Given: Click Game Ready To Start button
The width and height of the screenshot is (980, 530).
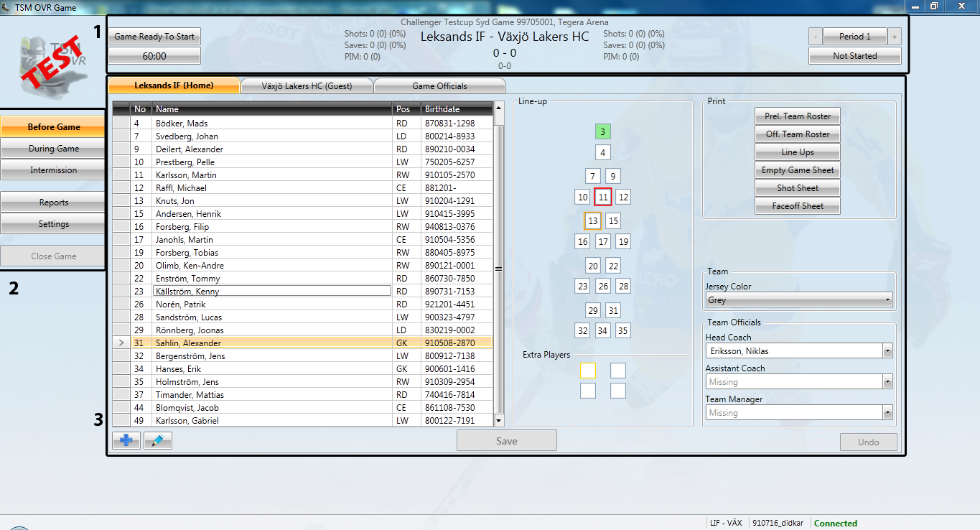Looking at the screenshot, I should [154, 37].
